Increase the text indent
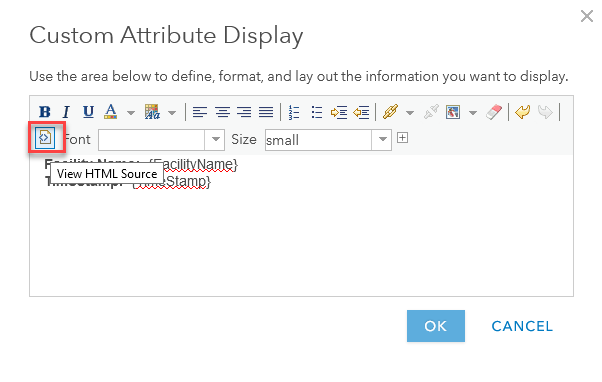 click(x=339, y=112)
